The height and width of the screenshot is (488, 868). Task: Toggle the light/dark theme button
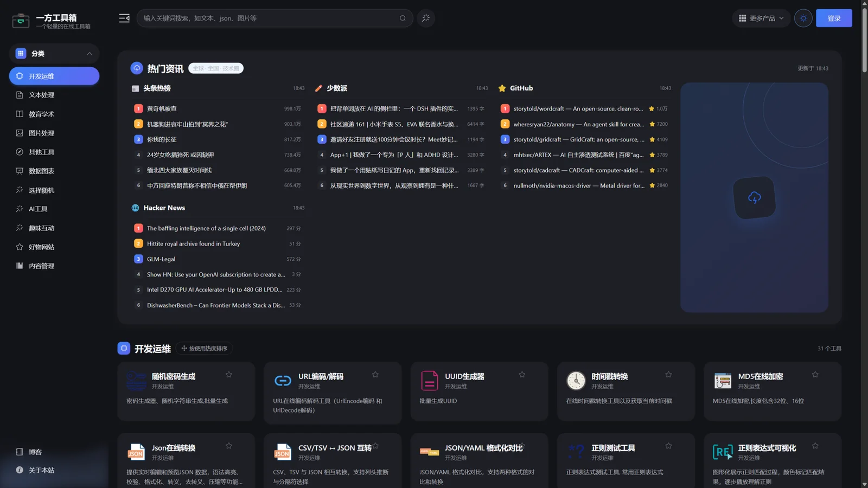click(x=803, y=18)
